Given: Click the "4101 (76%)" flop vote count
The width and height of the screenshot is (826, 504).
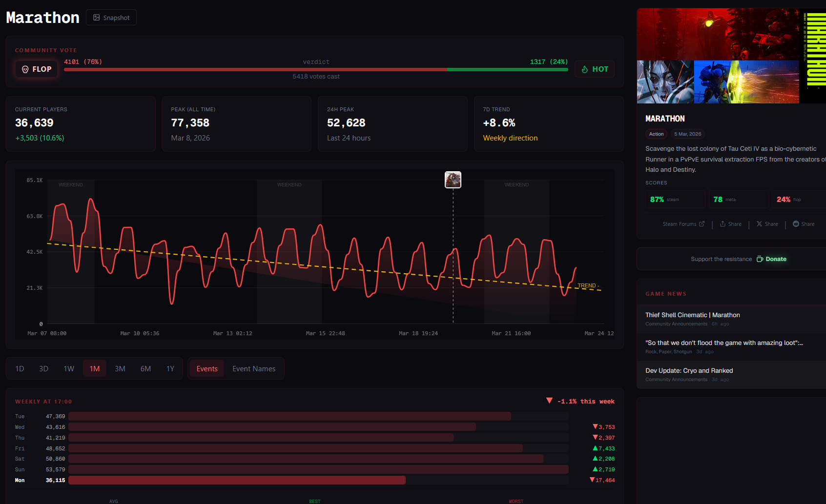Looking at the screenshot, I should 83,62.
